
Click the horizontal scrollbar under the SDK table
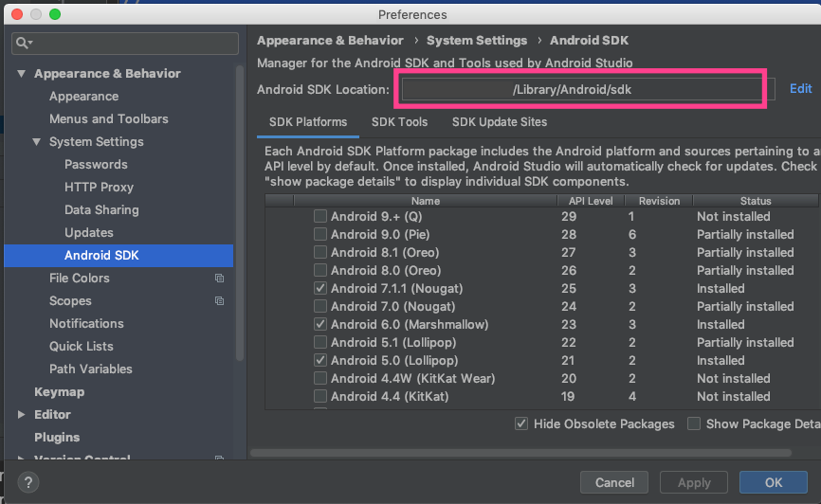(x=521, y=453)
